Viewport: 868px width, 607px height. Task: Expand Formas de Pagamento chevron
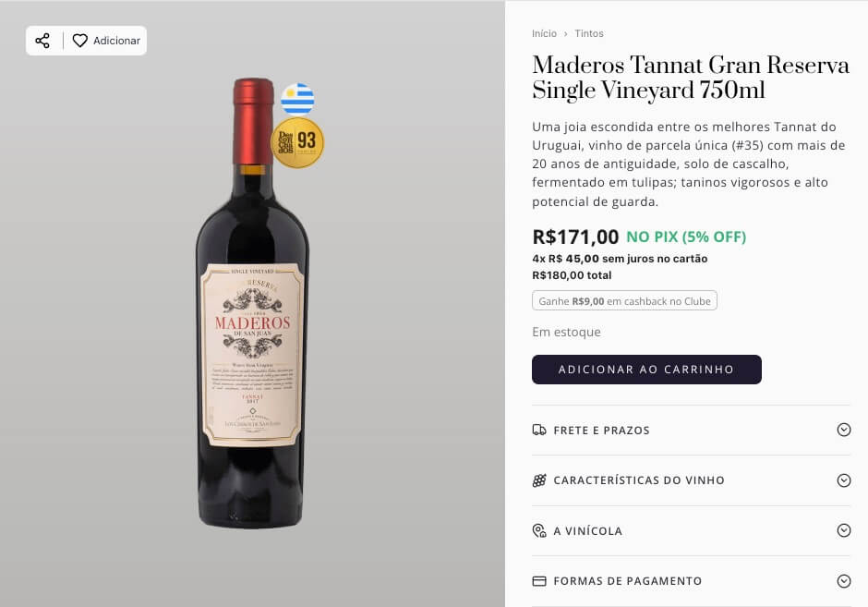843,581
